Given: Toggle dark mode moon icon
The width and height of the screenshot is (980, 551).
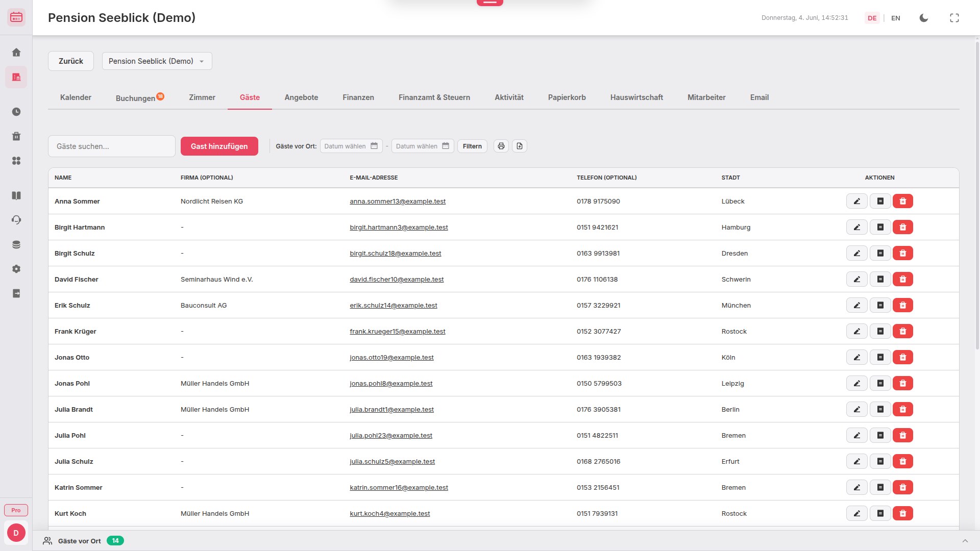Looking at the screenshot, I should 923,18.
